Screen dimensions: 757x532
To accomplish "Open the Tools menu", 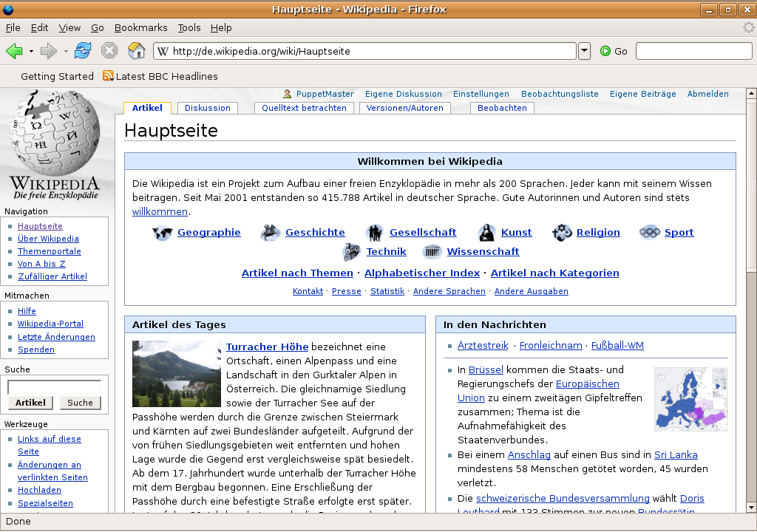I will click(x=189, y=27).
